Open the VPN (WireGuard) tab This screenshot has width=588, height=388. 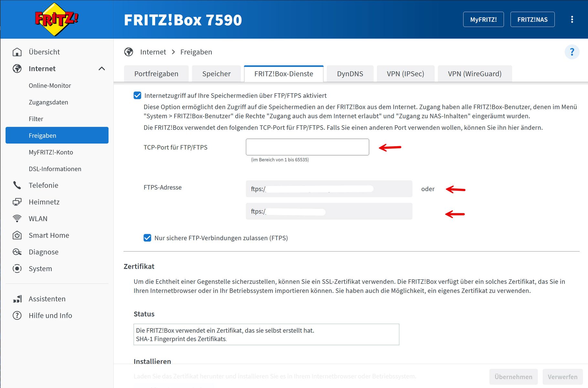(475, 74)
